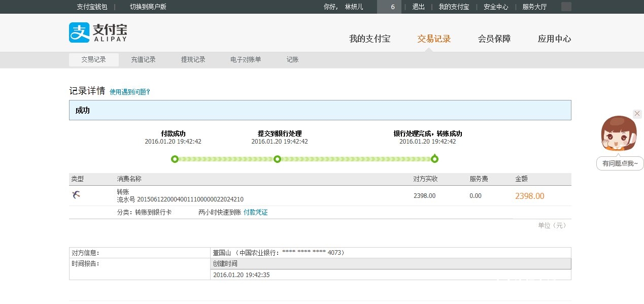Click the 有问题点我~ help button
Viewport: 644px width, 304px height.
620,163
